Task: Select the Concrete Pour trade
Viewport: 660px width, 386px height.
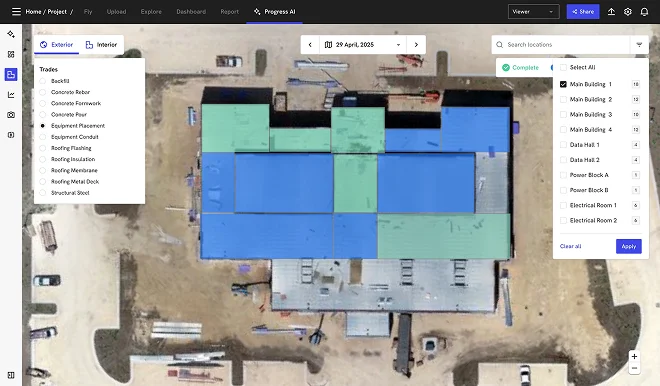Action: point(43,114)
